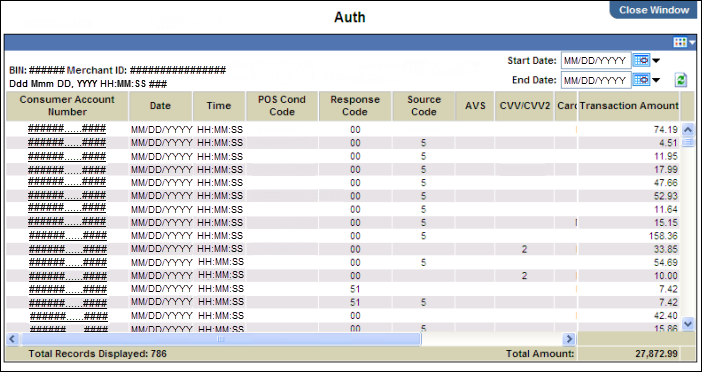
Task: Open account link in the 11.95 row
Action: [x=67, y=156]
